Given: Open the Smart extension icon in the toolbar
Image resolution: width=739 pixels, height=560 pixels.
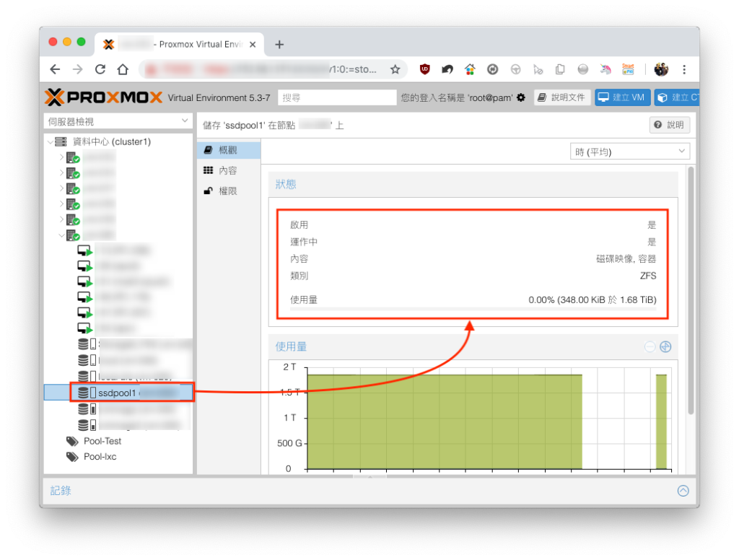Looking at the screenshot, I should 628,69.
